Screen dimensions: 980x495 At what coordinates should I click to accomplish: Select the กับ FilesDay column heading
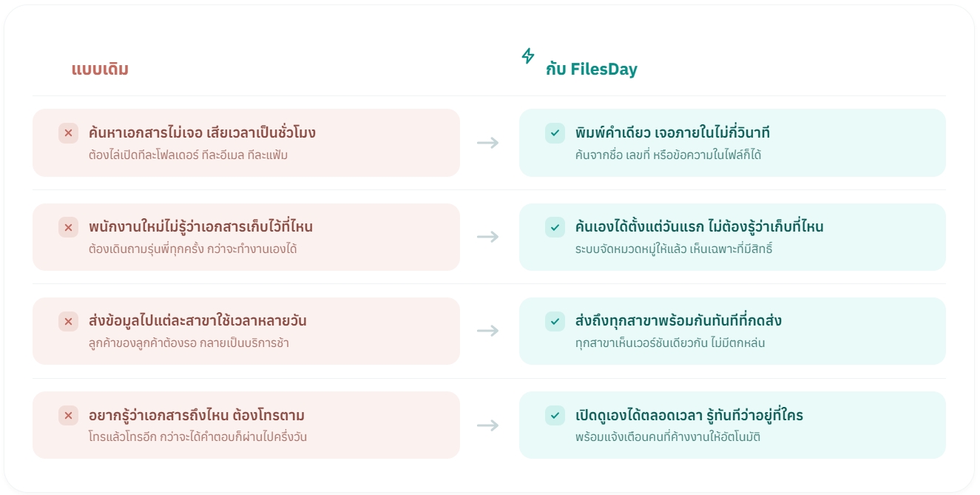click(x=592, y=70)
